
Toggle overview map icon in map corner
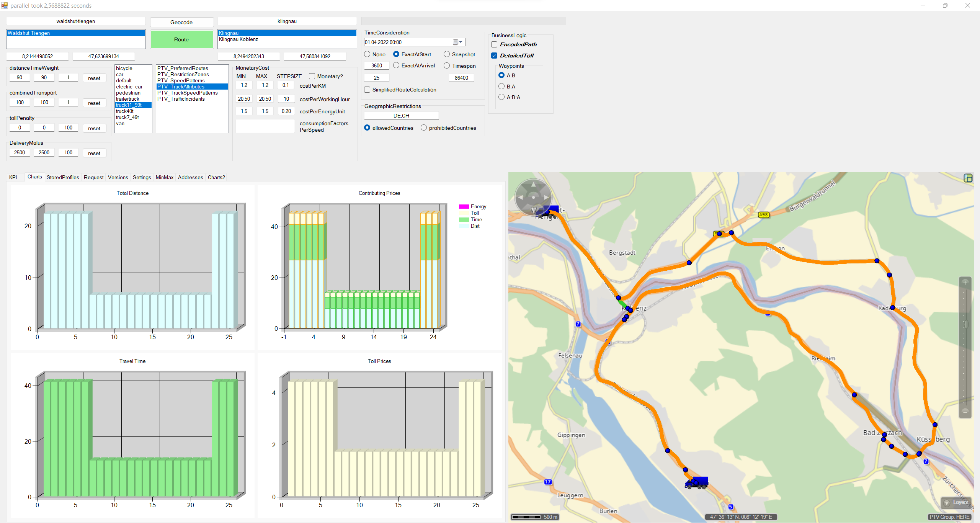[968, 178]
